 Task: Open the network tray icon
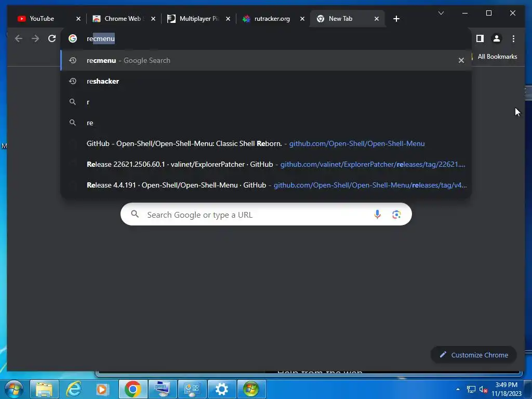(x=471, y=389)
